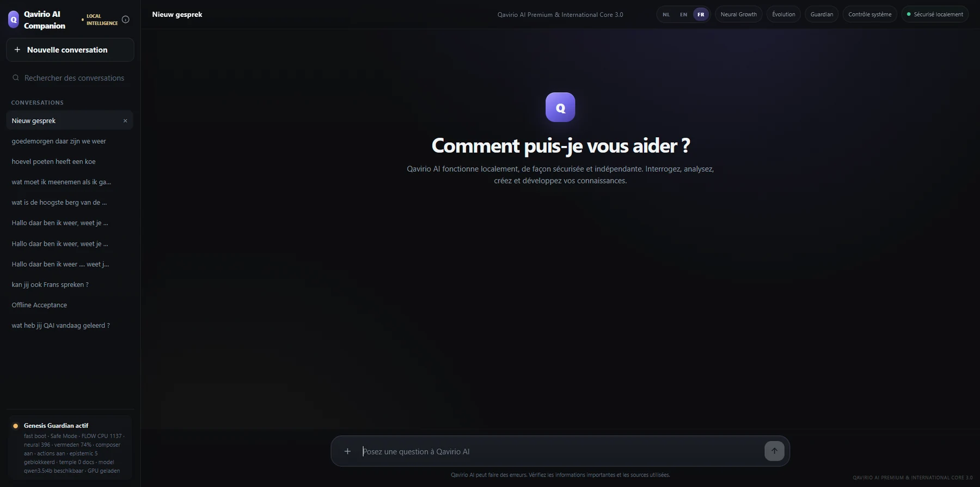Switch the language to NL

pos(666,15)
